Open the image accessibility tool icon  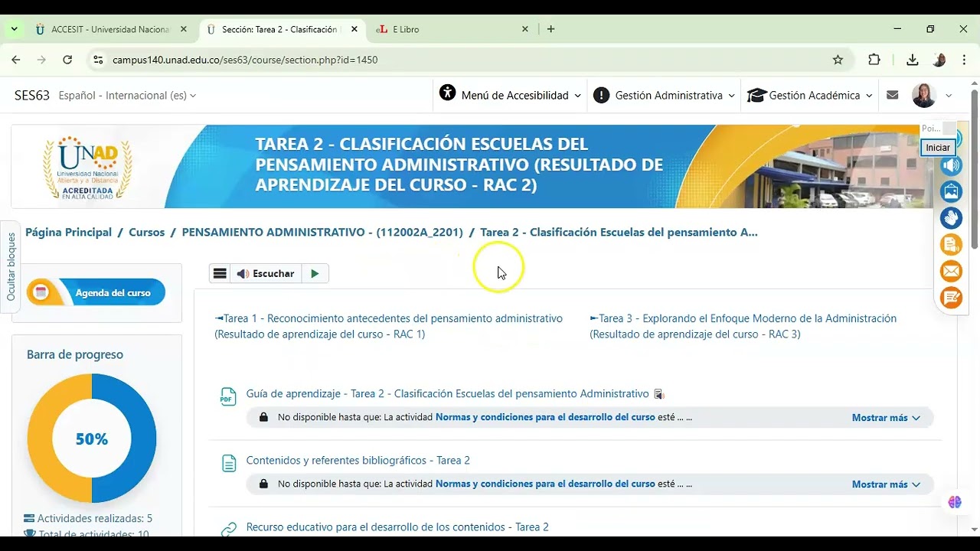tap(951, 191)
